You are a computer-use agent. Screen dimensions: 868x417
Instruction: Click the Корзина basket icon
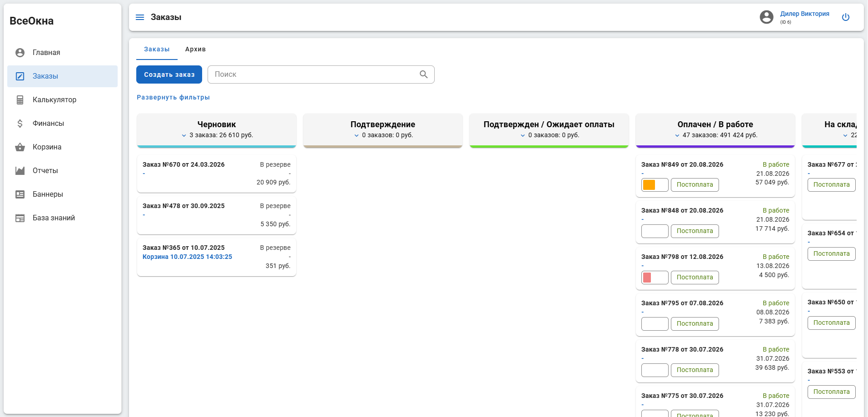20,147
